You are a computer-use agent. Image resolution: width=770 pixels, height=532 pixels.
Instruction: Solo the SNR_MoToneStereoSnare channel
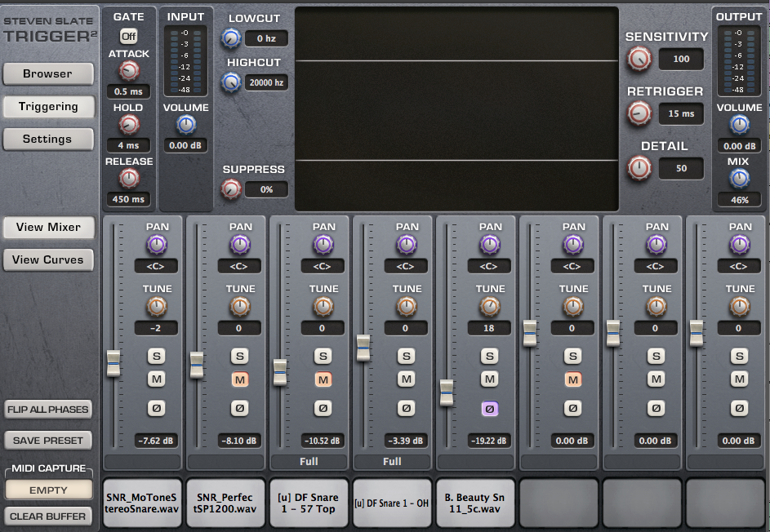point(156,356)
